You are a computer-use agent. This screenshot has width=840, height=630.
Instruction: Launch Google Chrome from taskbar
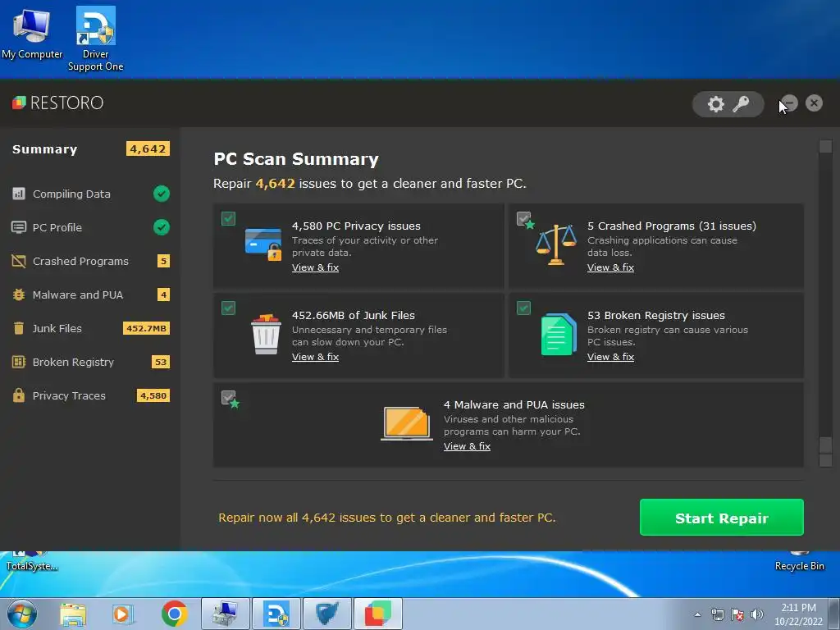pyautogui.click(x=174, y=614)
